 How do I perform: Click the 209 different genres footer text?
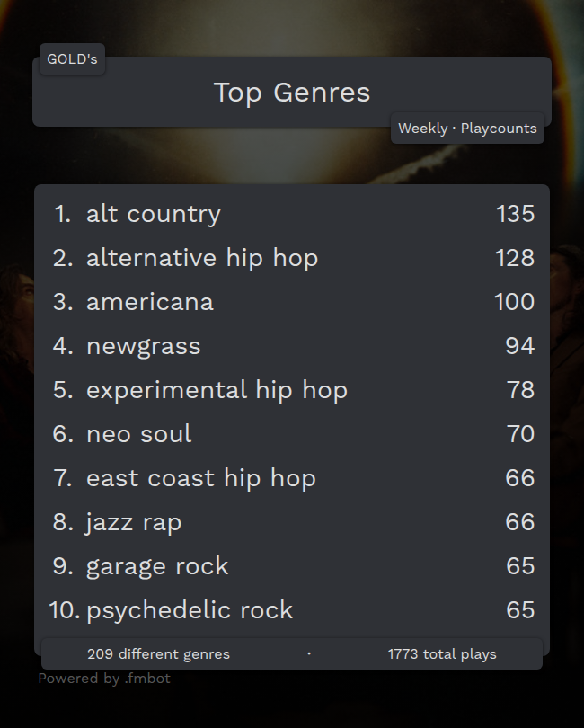pyautogui.click(x=158, y=654)
